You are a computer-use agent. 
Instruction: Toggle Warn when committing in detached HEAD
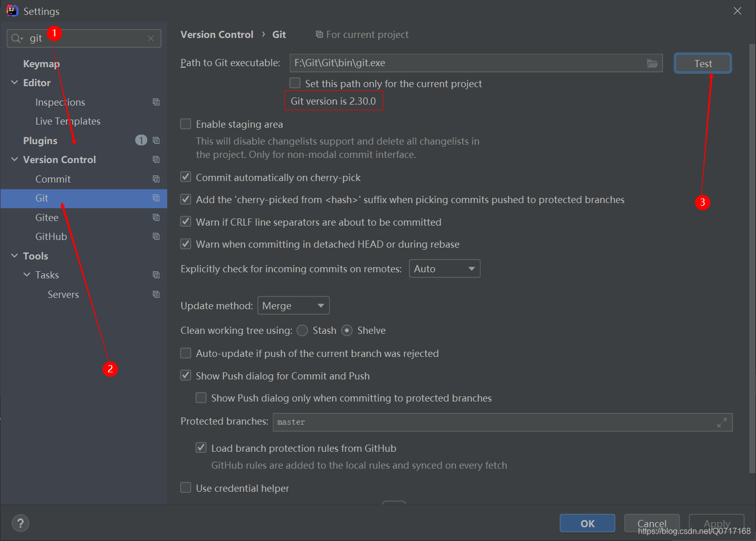click(186, 244)
